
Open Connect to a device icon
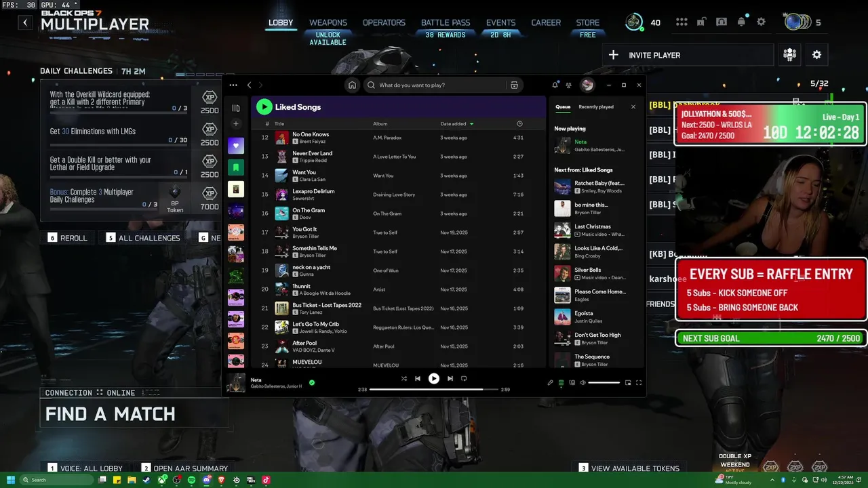(x=572, y=382)
